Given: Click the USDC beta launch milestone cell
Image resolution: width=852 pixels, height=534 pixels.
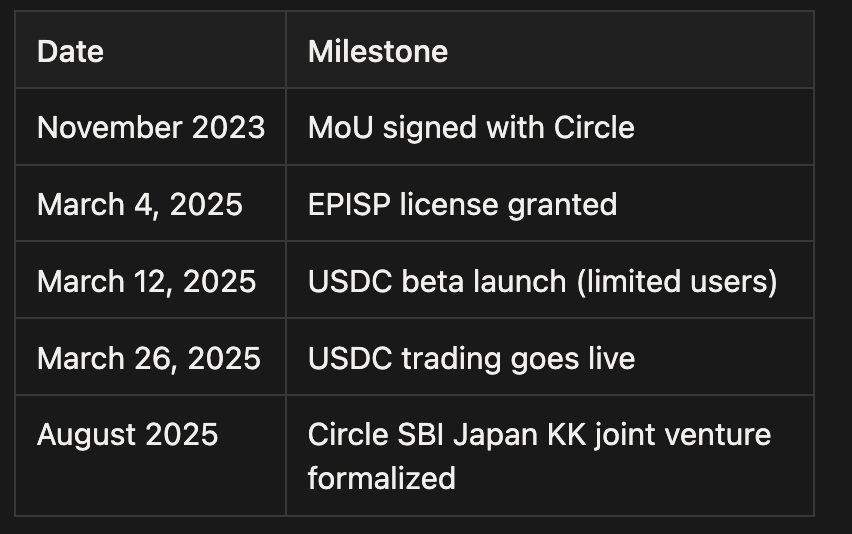Looking at the screenshot, I should click(x=542, y=282).
